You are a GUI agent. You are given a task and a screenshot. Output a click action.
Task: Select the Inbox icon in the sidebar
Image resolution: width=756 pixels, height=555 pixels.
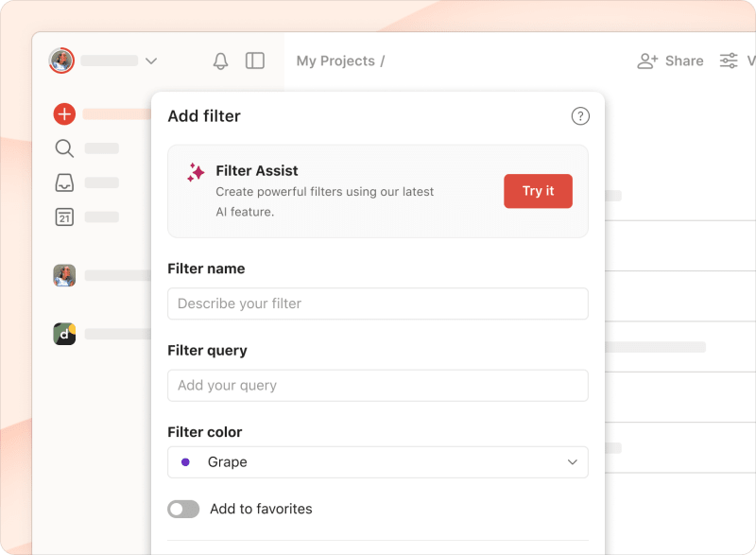pyautogui.click(x=63, y=182)
